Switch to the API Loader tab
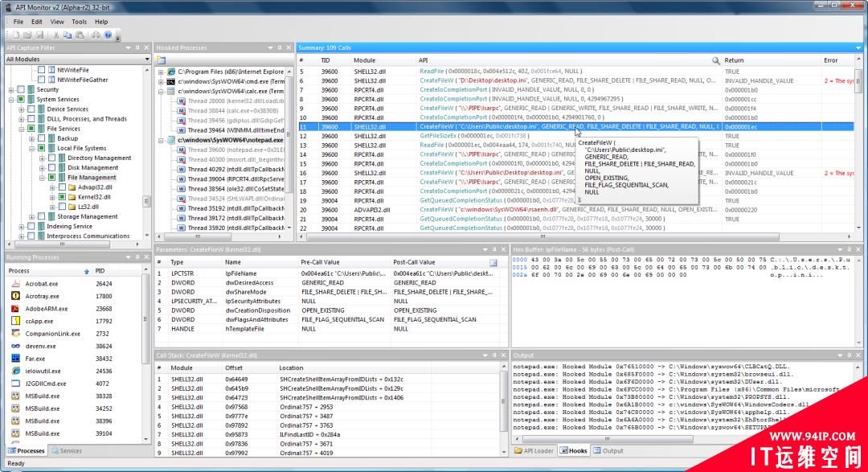The image size is (868, 472). pos(534,451)
